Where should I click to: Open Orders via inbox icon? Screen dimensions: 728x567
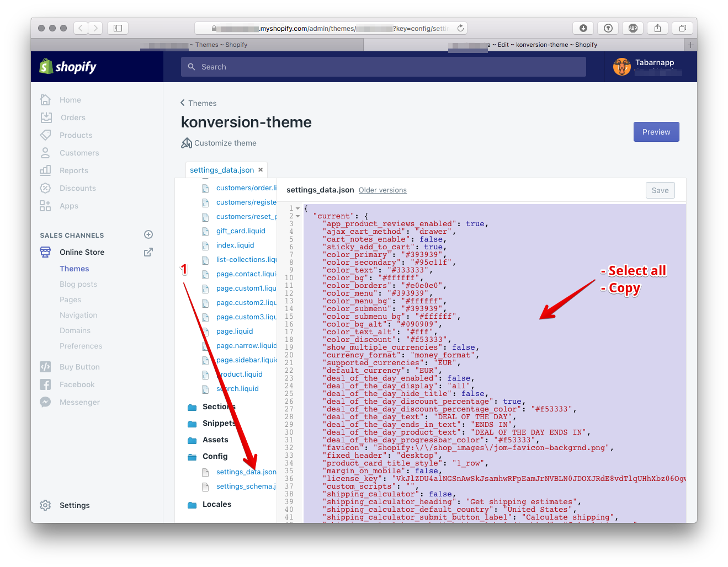point(46,117)
